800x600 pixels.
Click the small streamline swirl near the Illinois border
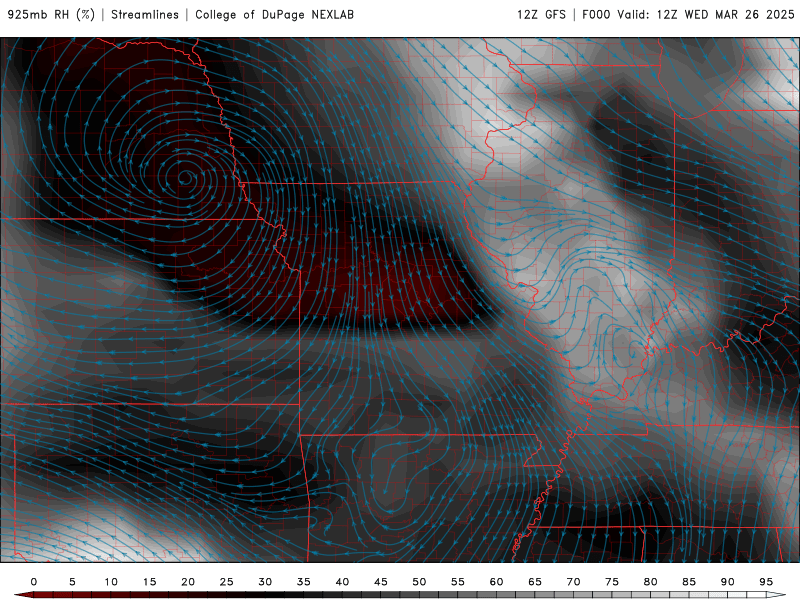tap(635, 351)
